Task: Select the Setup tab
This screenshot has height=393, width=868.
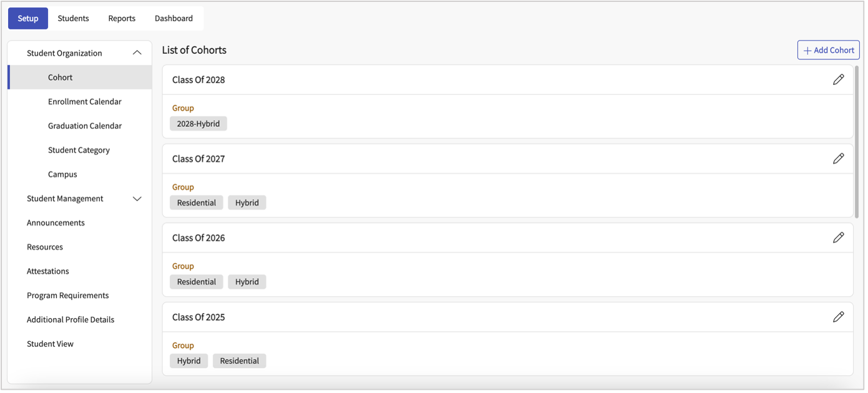Action: [x=28, y=18]
